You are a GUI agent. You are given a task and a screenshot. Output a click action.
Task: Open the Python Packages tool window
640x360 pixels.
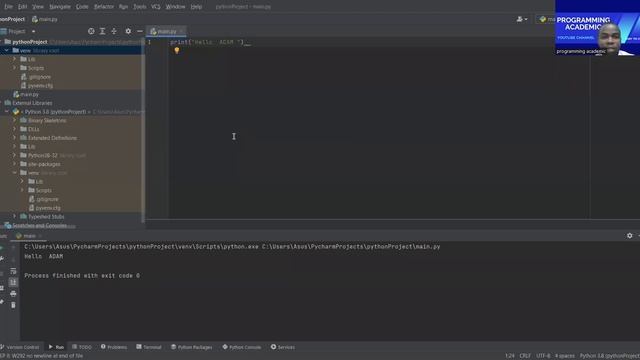coord(191,347)
